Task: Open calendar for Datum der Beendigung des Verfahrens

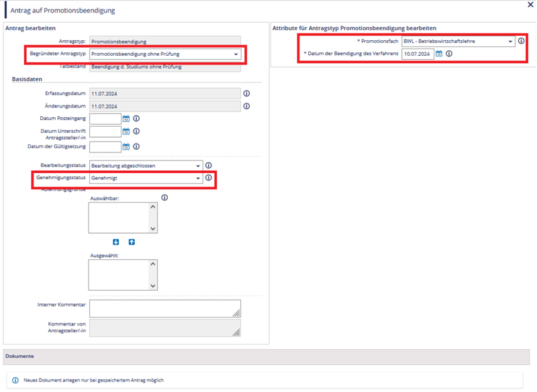Action: 439,54
